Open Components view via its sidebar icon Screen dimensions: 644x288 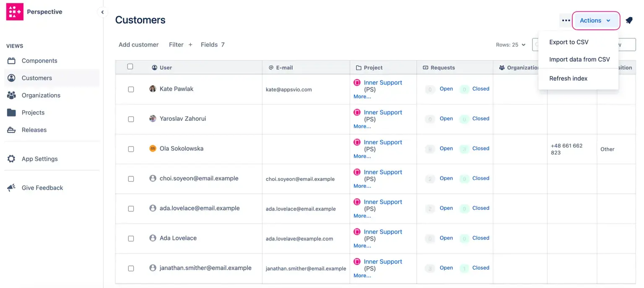[11, 61]
